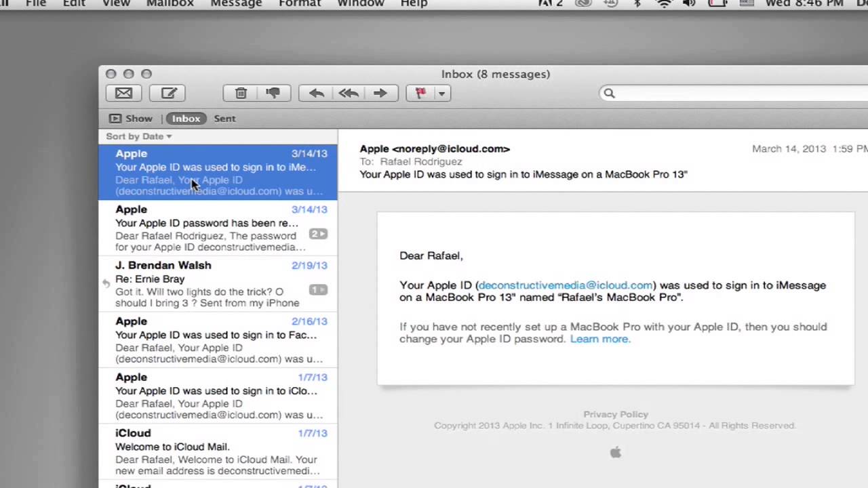Open the Mailbox menu
The height and width of the screenshot is (488, 868).
click(x=170, y=3)
